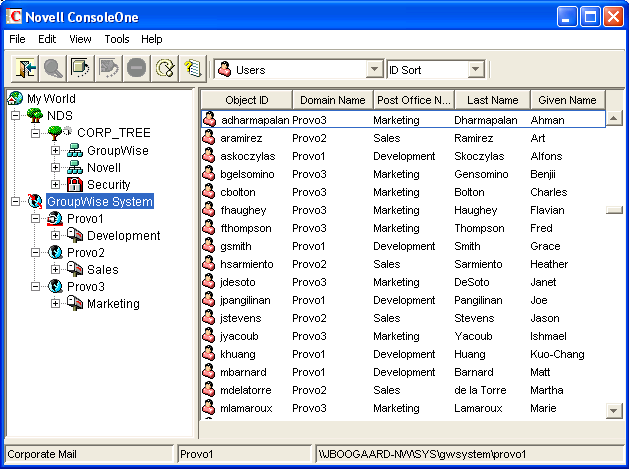The image size is (629, 469).
Task: Expand the Security container node
Action: pos(55,185)
